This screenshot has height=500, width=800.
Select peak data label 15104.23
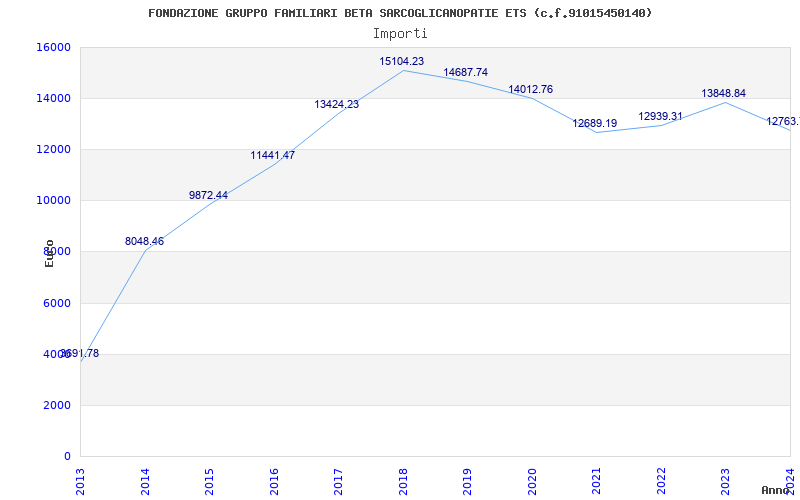point(402,61)
